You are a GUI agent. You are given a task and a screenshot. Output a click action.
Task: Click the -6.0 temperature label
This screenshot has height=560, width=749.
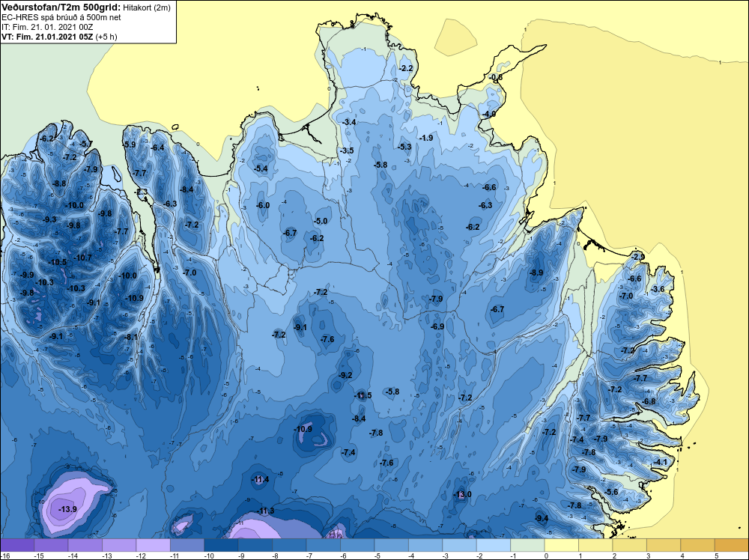(263, 205)
